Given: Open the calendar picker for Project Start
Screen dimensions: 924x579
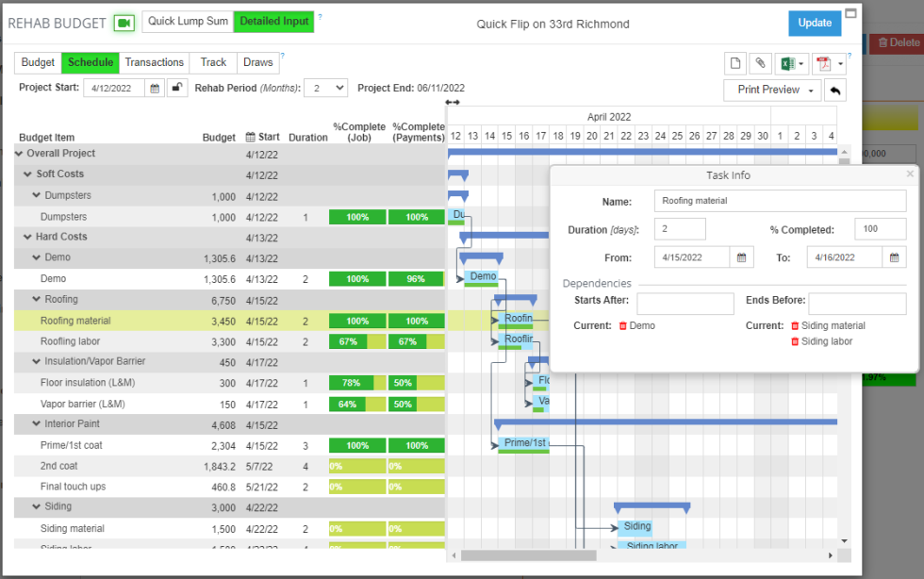Looking at the screenshot, I should pos(155,86).
